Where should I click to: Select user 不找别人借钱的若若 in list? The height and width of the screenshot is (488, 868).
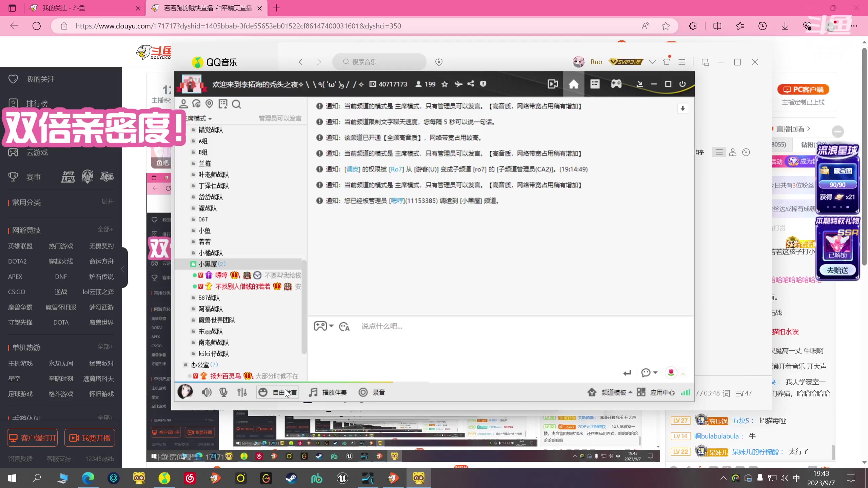(x=243, y=286)
